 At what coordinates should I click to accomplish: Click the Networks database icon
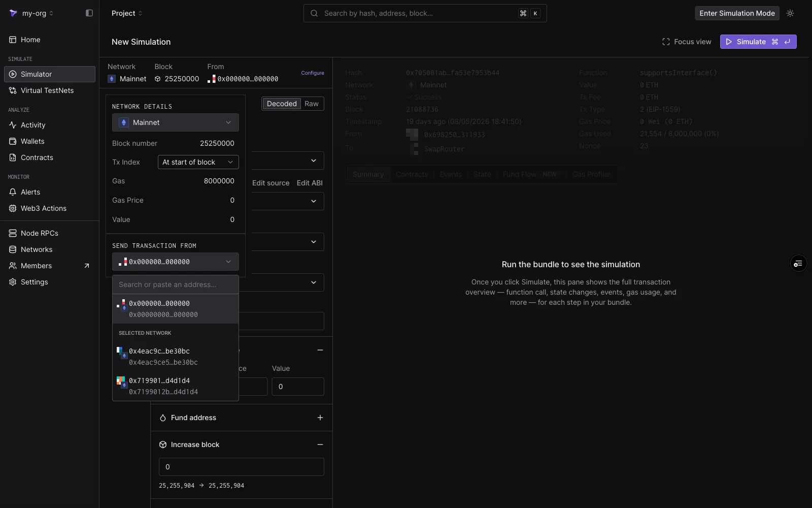(13, 249)
